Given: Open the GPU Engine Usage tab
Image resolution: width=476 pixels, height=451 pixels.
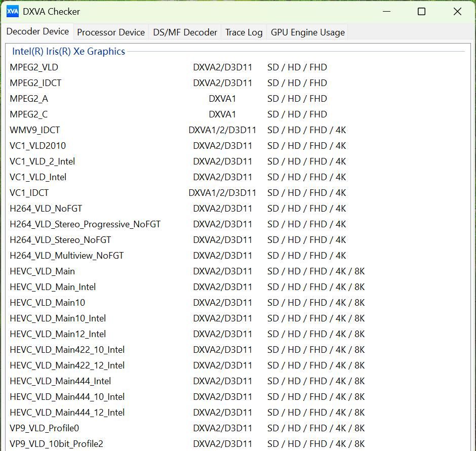Looking at the screenshot, I should point(307,32).
